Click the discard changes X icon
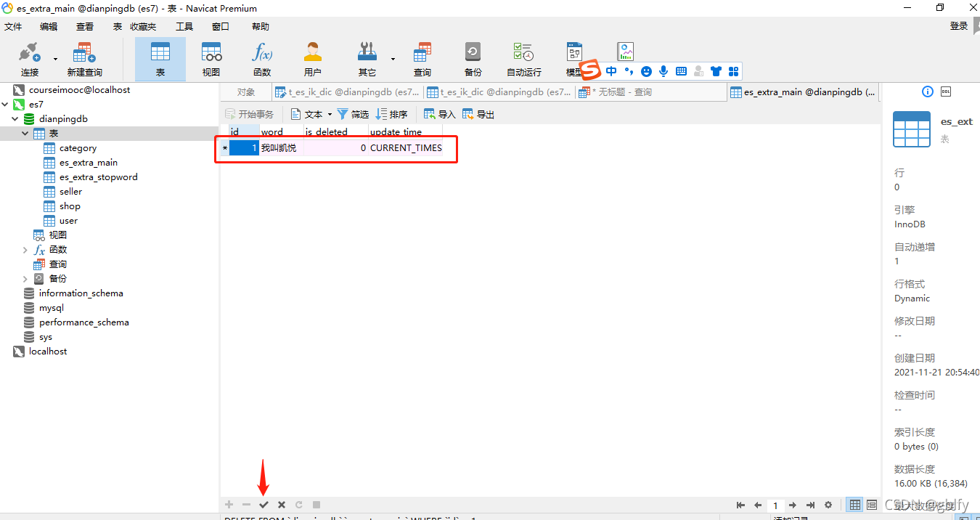This screenshot has width=980, height=520. pyautogui.click(x=281, y=504)
